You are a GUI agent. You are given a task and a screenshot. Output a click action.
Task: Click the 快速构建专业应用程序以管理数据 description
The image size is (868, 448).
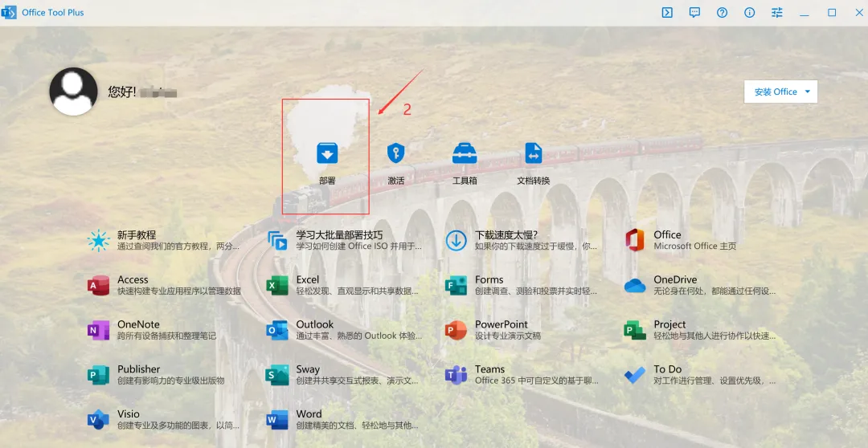pyautogui.click(x=179, y=291)
